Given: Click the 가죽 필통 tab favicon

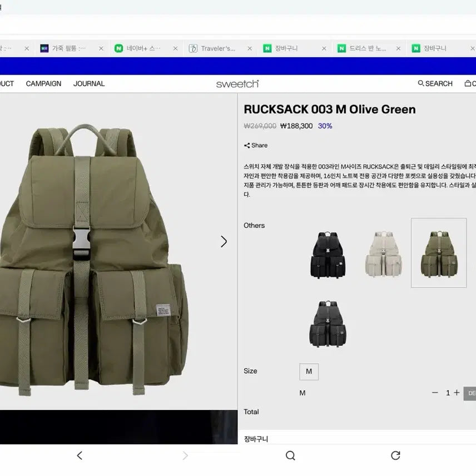Looking at the screenshot, I should [44, 48].
